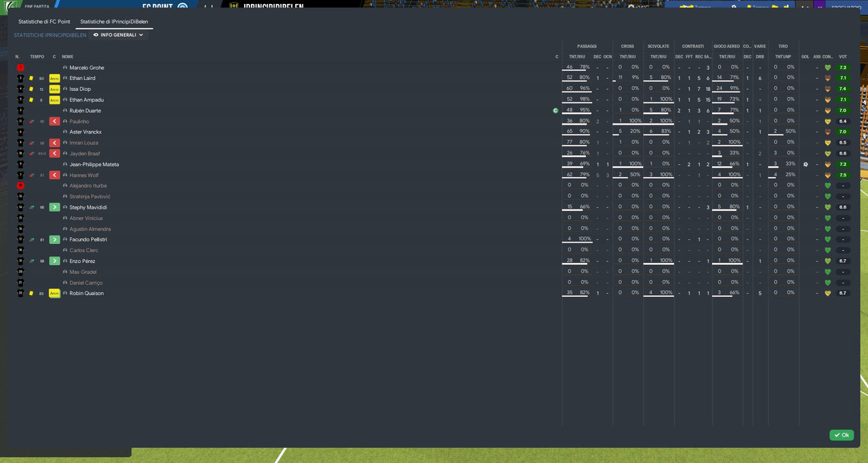This screenshot has width=868, height=463.
Task: Click Hannes Wolf's 7.5 match rating
Action: [x=843, y=175]
